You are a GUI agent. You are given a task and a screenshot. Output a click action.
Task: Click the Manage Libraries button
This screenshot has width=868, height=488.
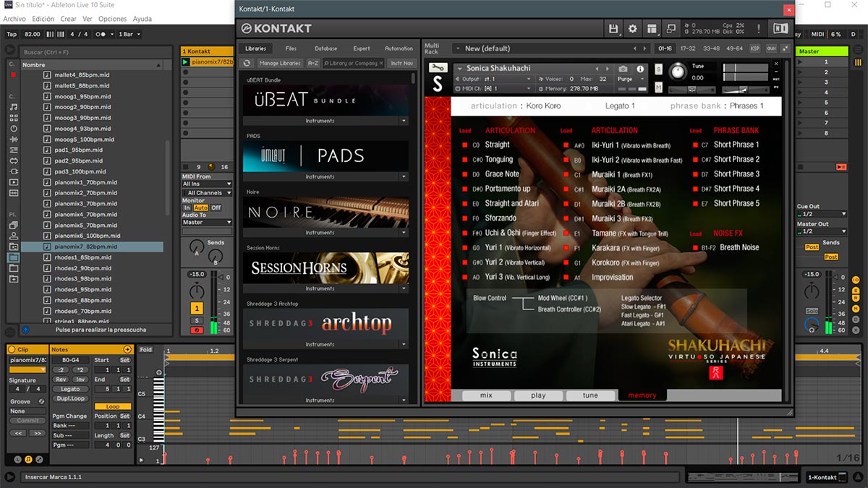click(279, 63)
